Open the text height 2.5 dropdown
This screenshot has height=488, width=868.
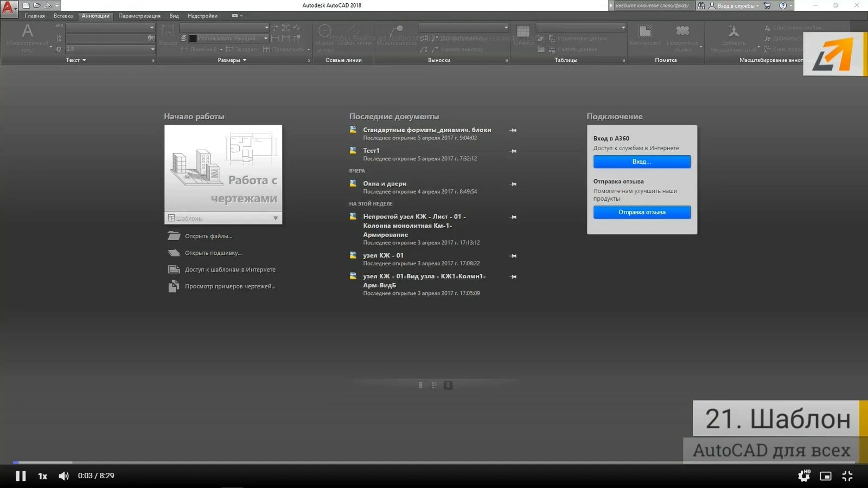(110, 49)
